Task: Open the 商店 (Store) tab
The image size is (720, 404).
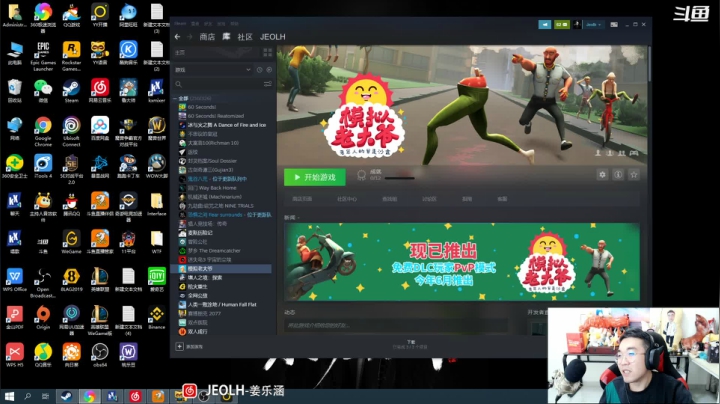Action: 207,37
